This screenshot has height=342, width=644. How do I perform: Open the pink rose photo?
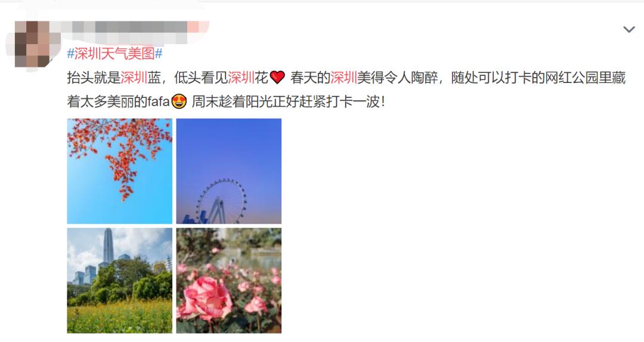pos(229,281)
